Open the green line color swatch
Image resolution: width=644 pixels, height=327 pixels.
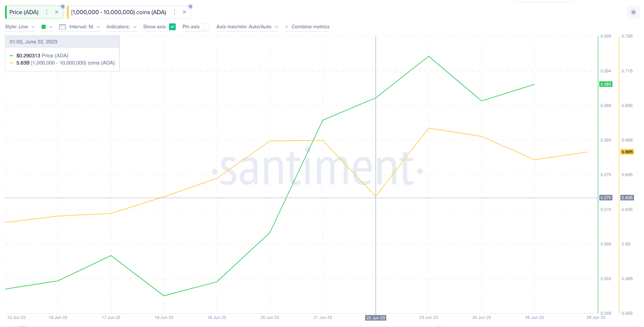pyautogui.click(x=43, y=27)
